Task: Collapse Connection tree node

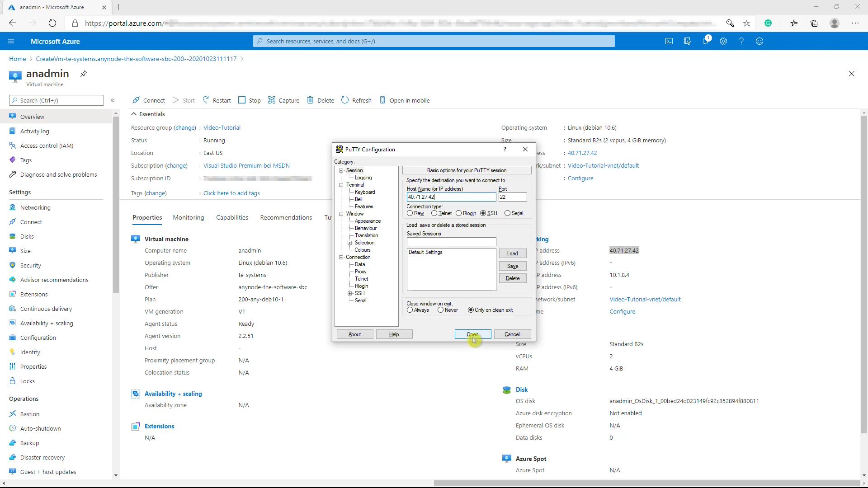Action: point(341,257)
